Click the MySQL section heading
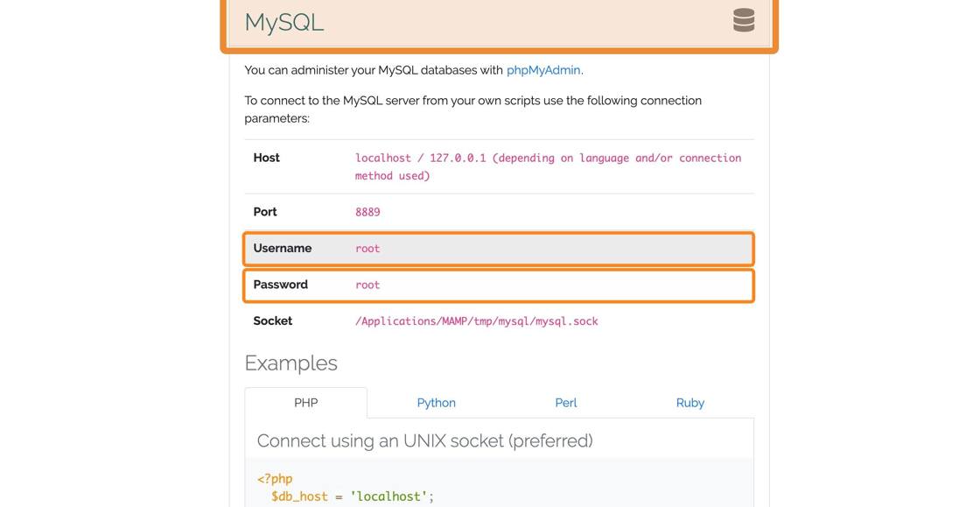Image resolution: width=980 pixels, height=507 pixels. pos(284,22)
